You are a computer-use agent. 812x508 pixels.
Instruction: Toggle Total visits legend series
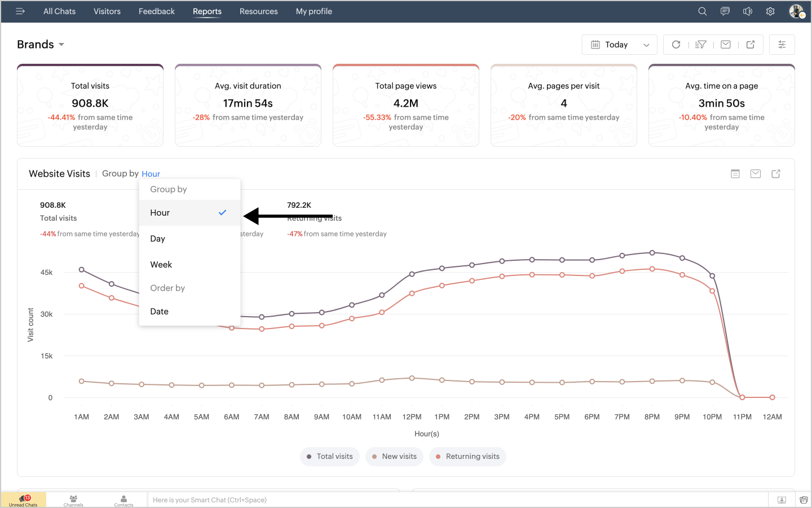point(330,457)
